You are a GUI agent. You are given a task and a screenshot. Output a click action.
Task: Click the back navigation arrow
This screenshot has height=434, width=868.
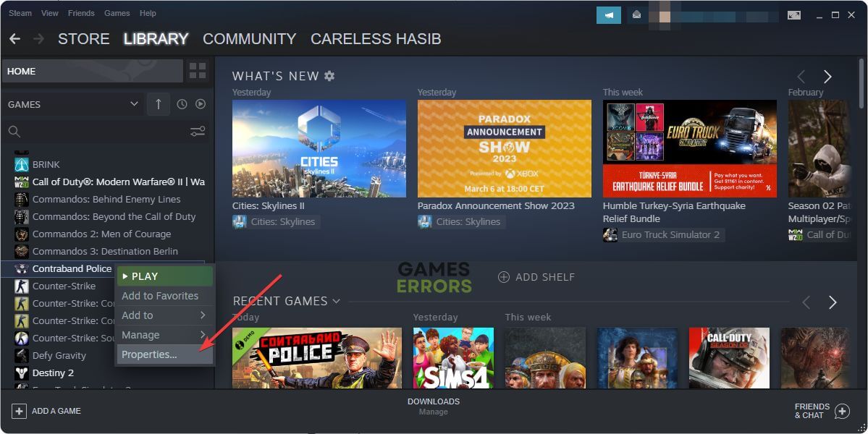pyautogui.click(x=15, y=39)
